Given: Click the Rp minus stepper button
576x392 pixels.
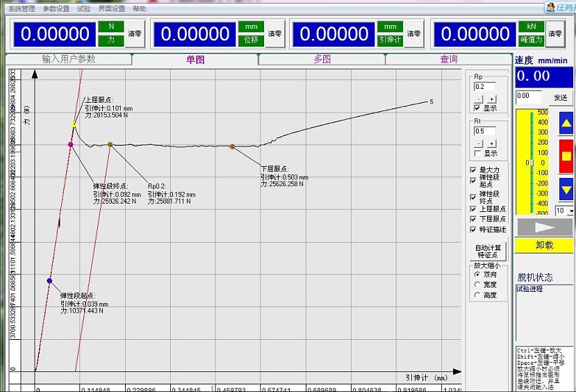Looking at the screenshot, I should (x=478, y=99).
